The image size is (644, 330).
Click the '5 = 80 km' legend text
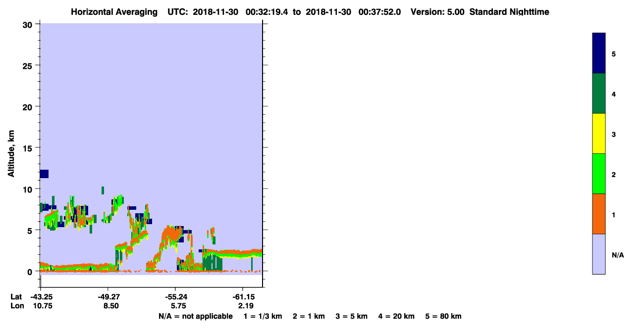[443, 316]
